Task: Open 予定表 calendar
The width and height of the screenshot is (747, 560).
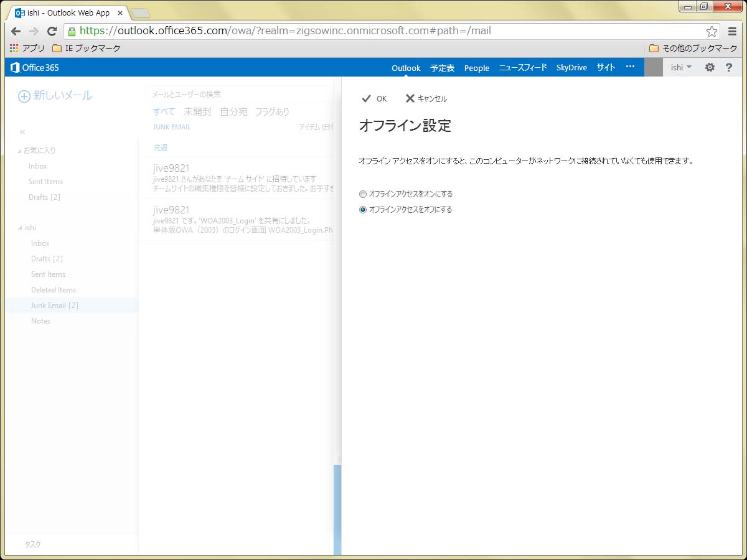Action: (x=443, y=68)
